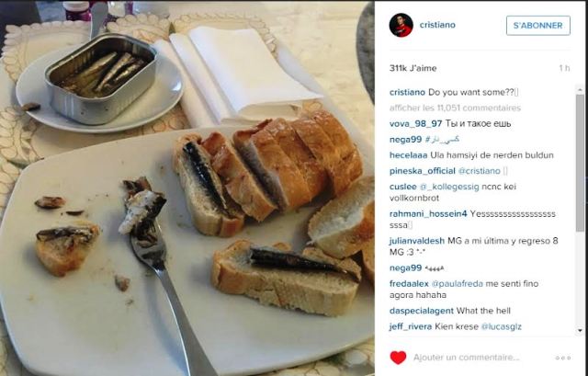Click the @paulafreda mention

[x=458, y=284]
